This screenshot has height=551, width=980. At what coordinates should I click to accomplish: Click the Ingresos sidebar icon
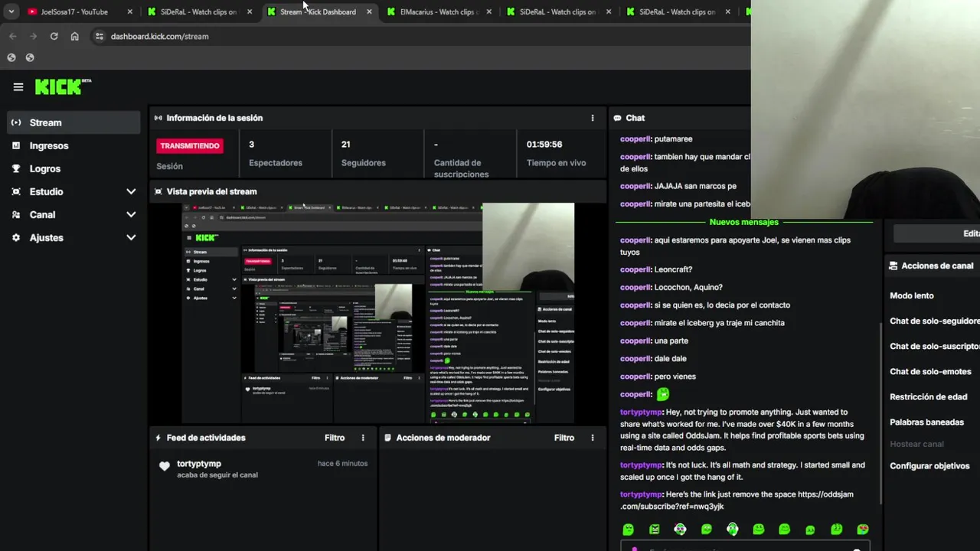coord(16,145)
